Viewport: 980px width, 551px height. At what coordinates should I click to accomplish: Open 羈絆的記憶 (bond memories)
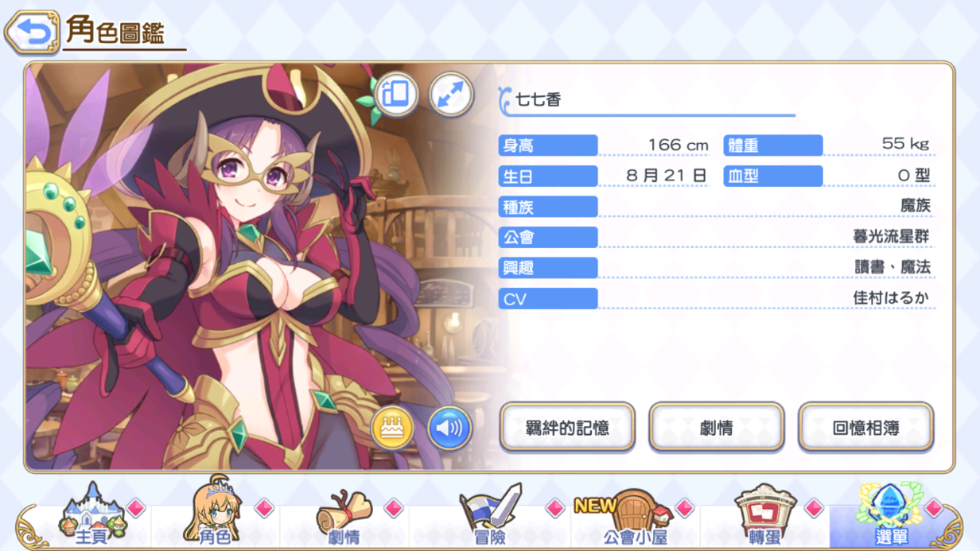[567, 428]
